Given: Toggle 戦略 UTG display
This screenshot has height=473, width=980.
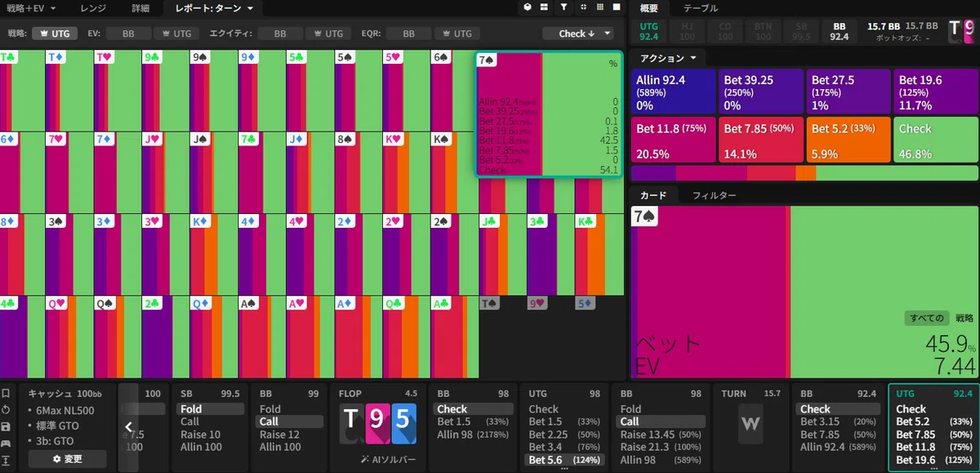Looking at the screenshot, I should pyautogui.click(x=56, y=33).
